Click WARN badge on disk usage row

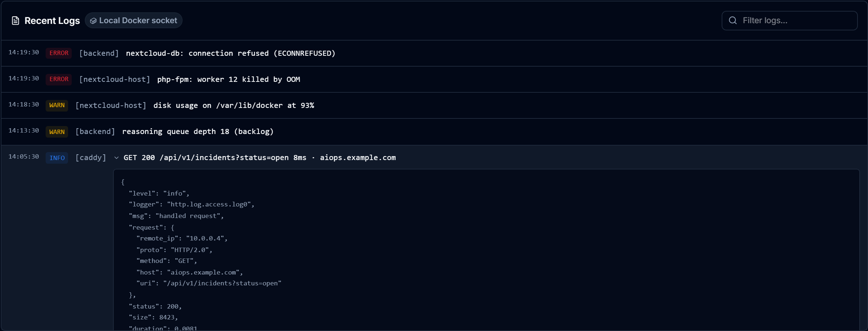tap(57, 105)
